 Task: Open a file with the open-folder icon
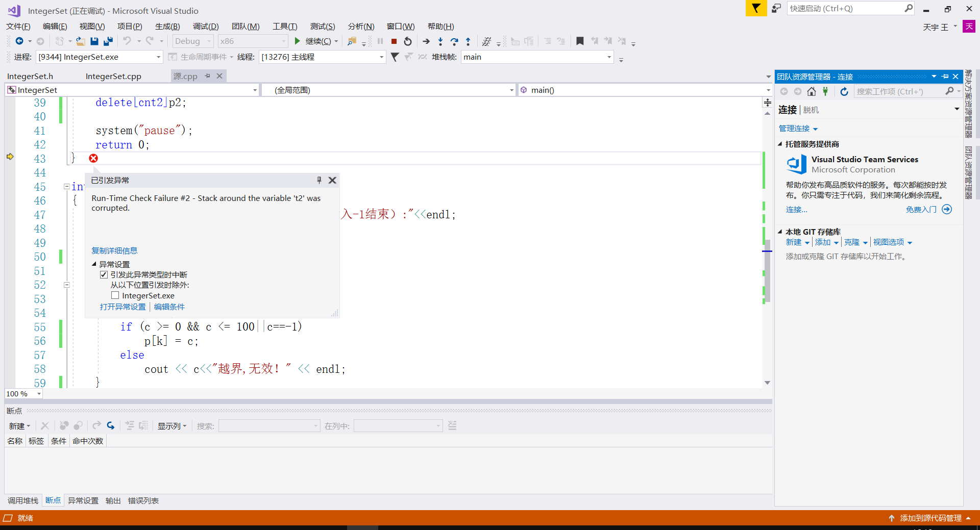[x=81, y=41]
